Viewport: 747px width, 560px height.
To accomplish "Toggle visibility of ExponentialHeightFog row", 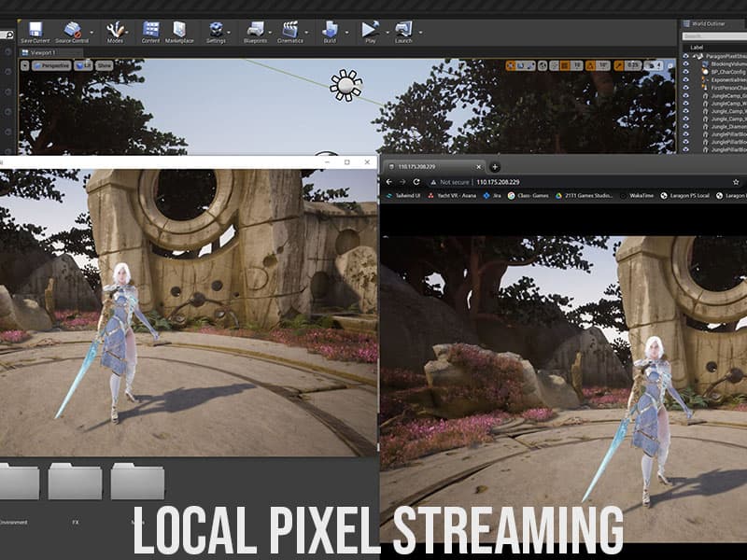I will [x=686, y=79].
